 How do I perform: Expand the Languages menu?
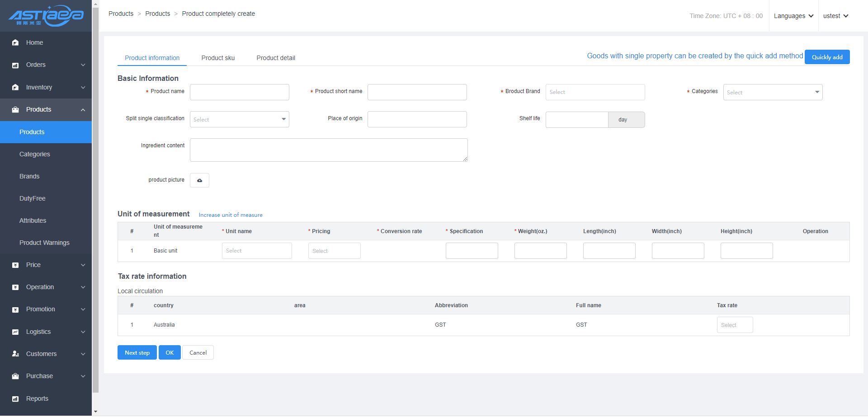pyautogui.click(x=793, y=16)
